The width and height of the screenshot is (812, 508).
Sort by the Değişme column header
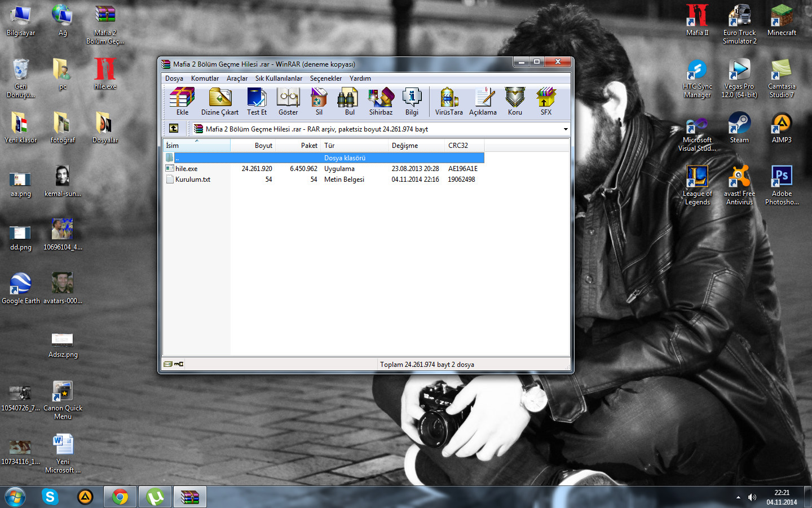click(x=417, y=146)
